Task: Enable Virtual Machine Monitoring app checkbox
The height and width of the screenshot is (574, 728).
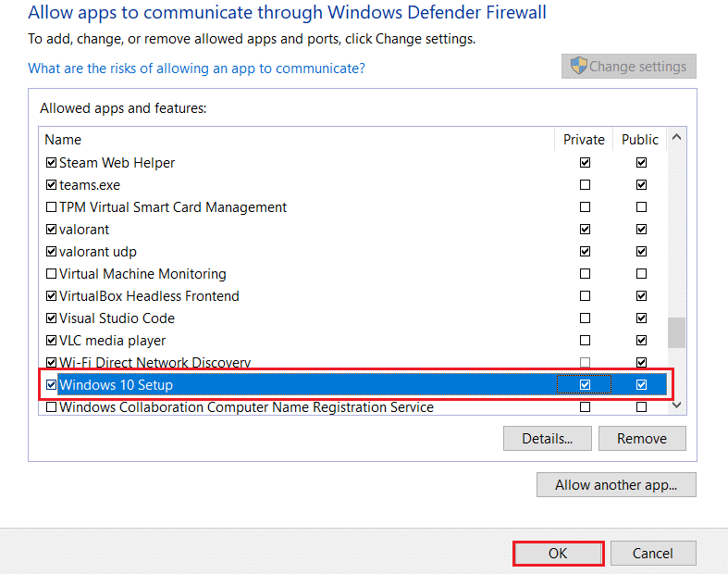Action: (52, 274)
